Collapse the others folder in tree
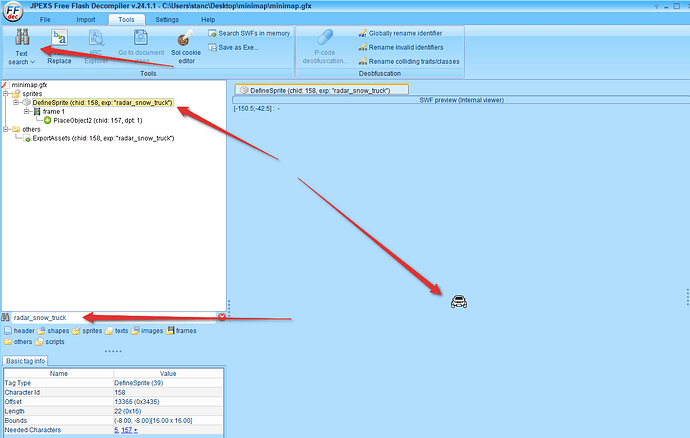690x438 pixels. pyautogui.click(x=6, y=129)
